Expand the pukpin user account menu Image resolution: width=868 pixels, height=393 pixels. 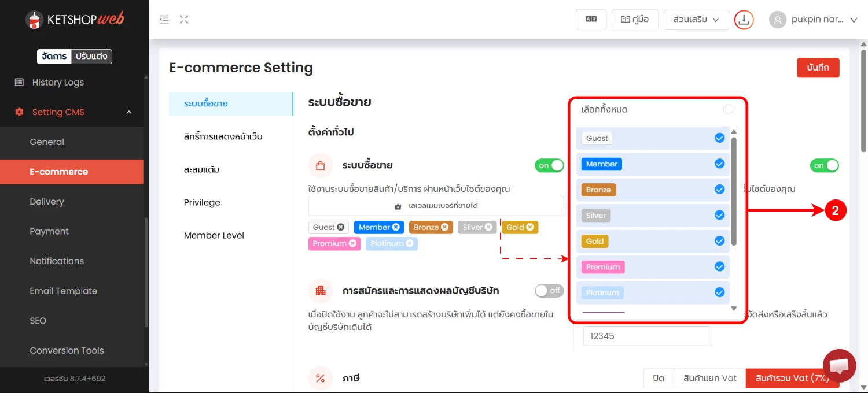[x=813, y=20]
